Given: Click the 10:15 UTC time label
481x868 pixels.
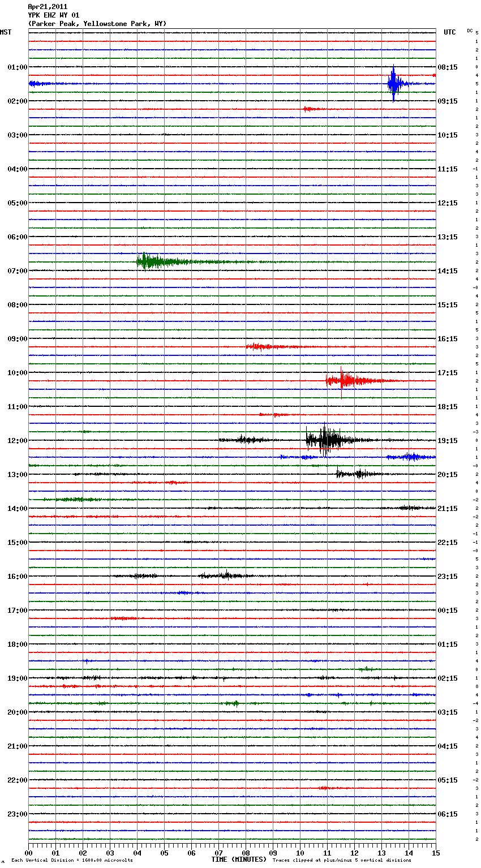Looking at the screenshot, I should tap(448, 135).
